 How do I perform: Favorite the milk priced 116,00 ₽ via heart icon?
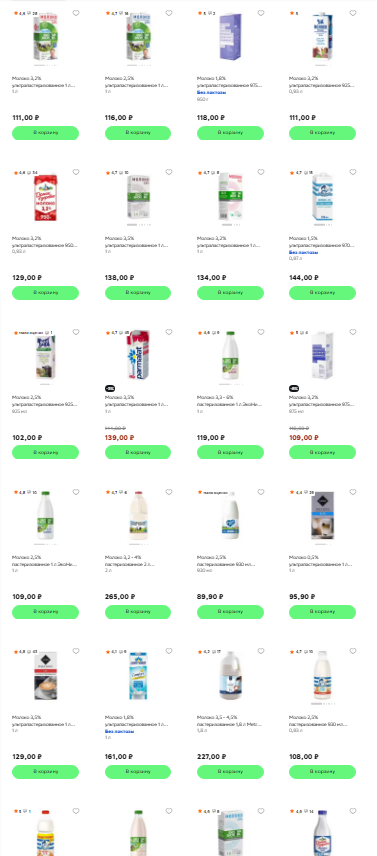169,13
